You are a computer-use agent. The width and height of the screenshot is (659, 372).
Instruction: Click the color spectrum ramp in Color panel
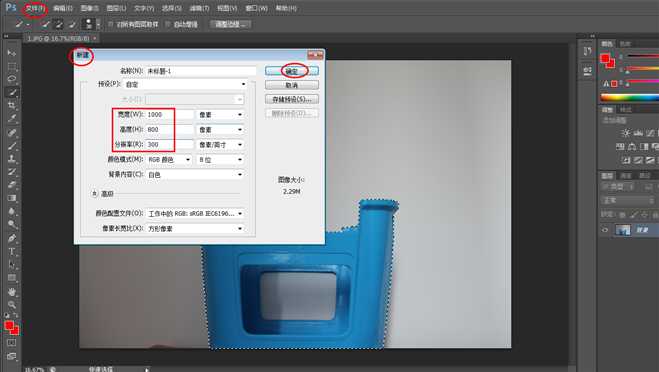[629, 98]
